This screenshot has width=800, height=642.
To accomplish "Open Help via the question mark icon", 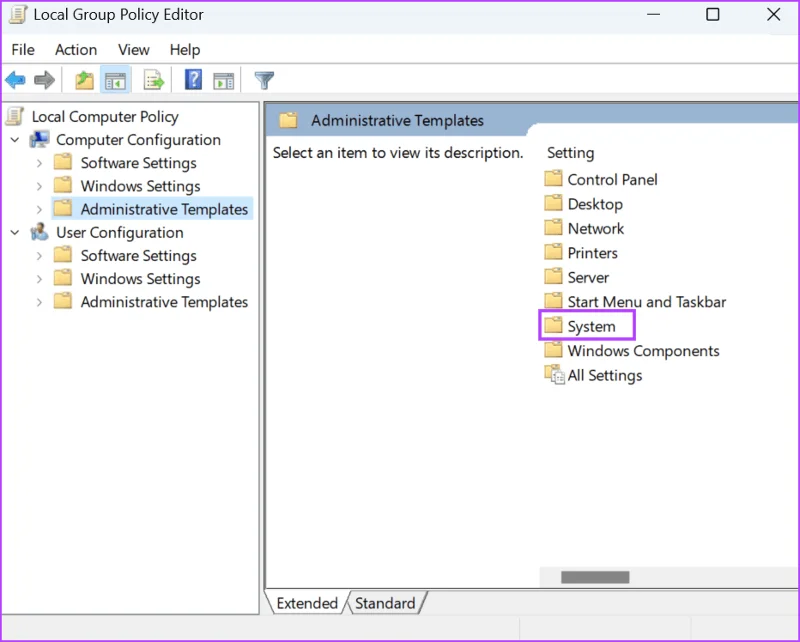I will (193, 80).
